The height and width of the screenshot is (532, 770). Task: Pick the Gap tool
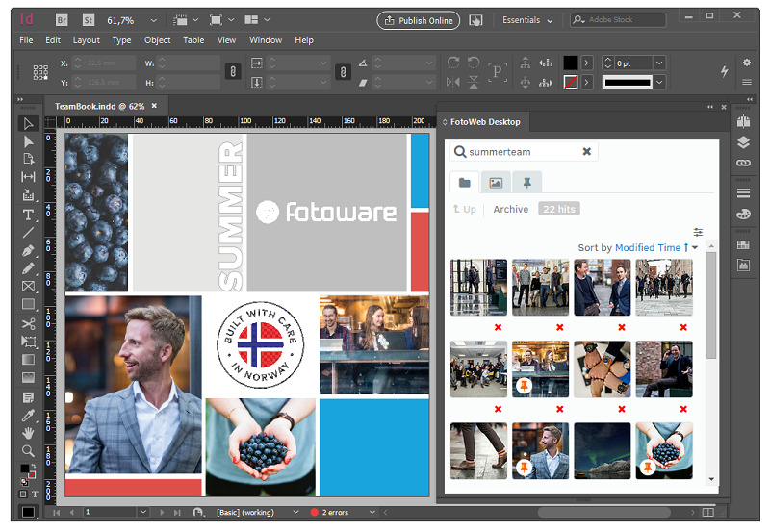pyautogui.click(x=29, y=177)
